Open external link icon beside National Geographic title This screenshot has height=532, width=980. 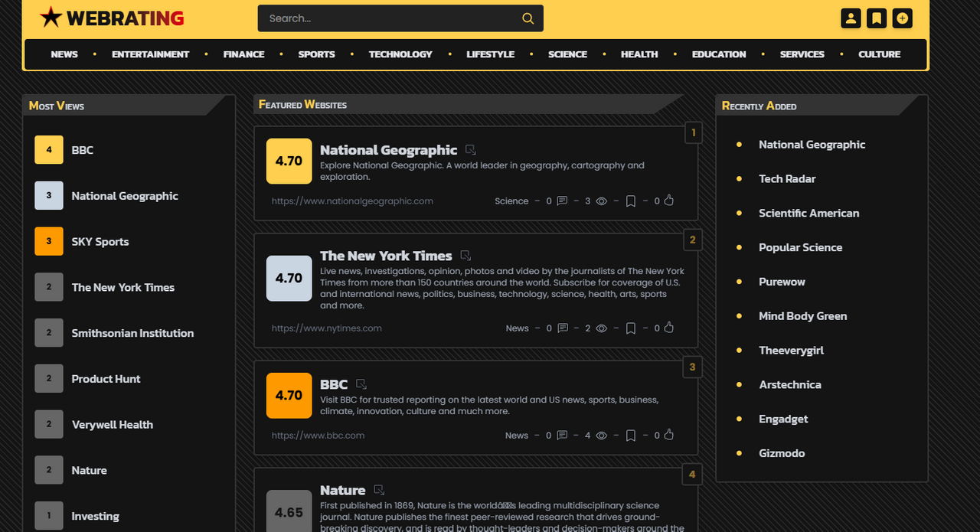point(471,150)
